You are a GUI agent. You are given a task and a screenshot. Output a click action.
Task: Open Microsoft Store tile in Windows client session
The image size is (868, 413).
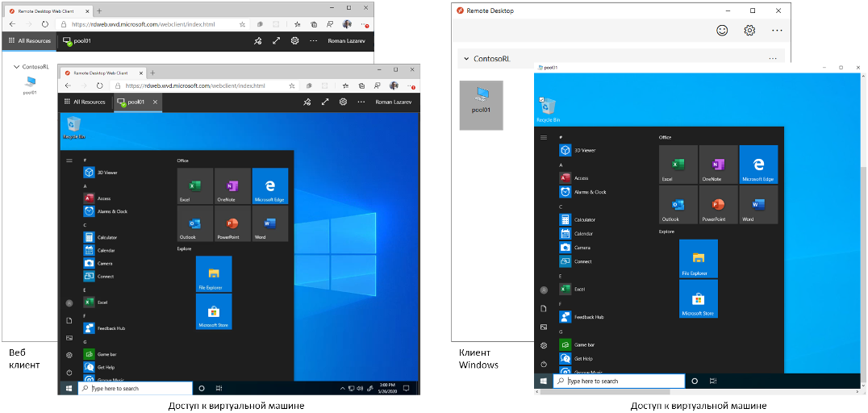tap(699, 298)
